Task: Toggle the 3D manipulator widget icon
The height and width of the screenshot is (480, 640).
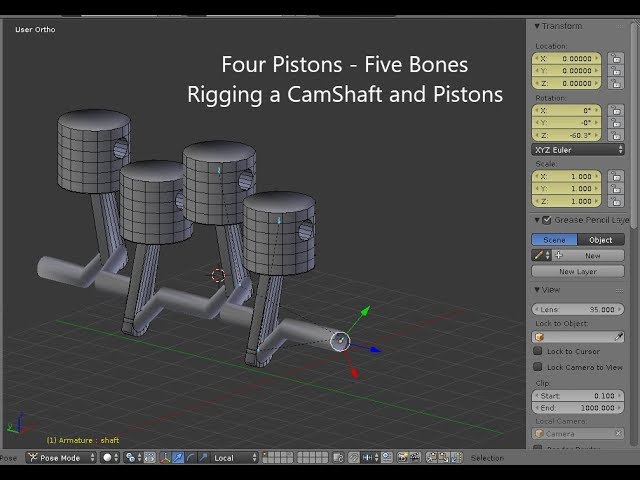Action: (x=165, y=458)
